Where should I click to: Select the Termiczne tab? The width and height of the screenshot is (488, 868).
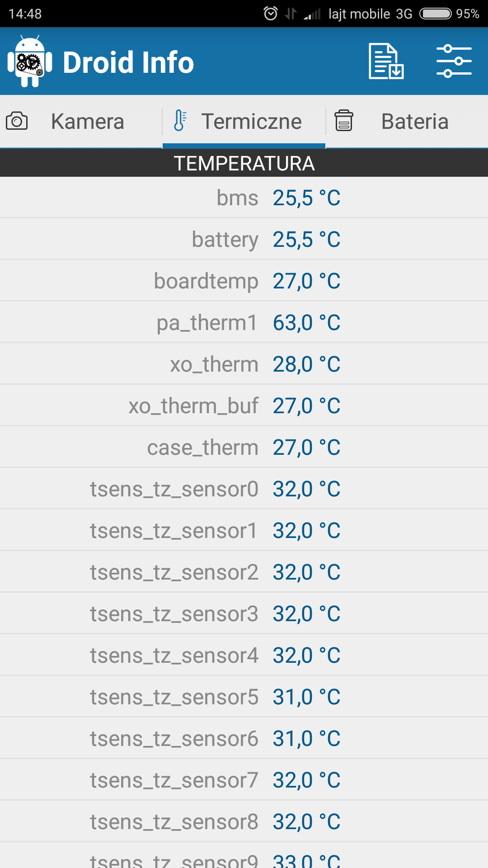tap(251, 122)
